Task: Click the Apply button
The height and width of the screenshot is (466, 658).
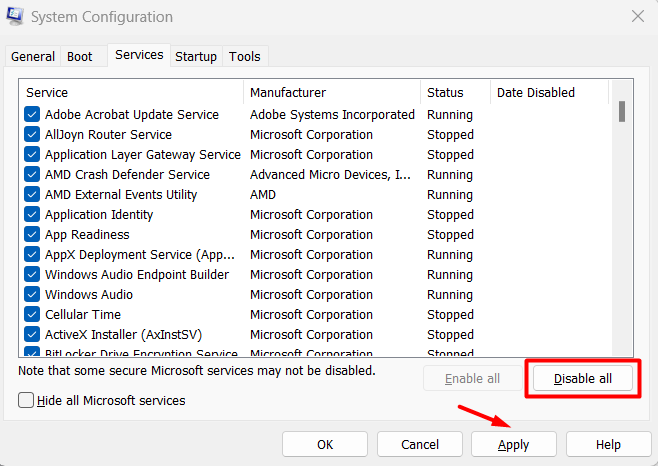Action: click(514, 444)
